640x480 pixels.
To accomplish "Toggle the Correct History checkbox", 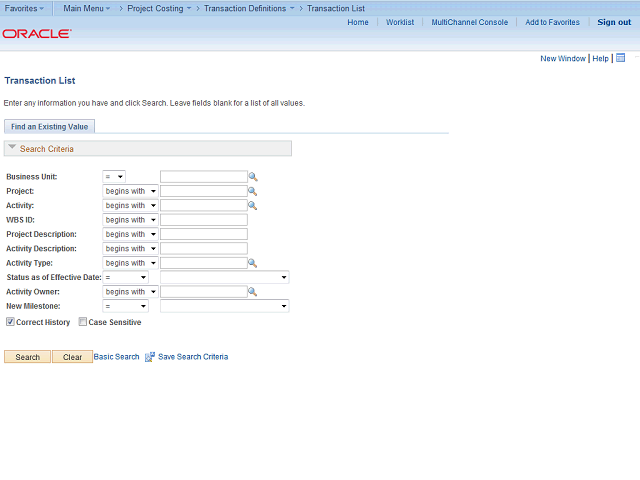I will click(10, 322).
